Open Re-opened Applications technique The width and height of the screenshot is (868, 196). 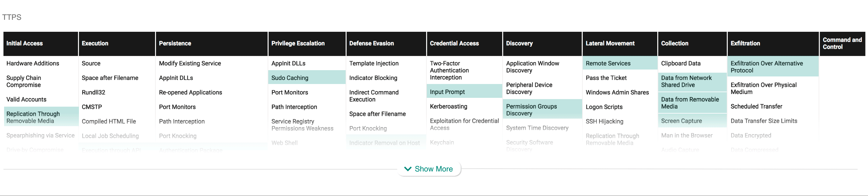190,92
